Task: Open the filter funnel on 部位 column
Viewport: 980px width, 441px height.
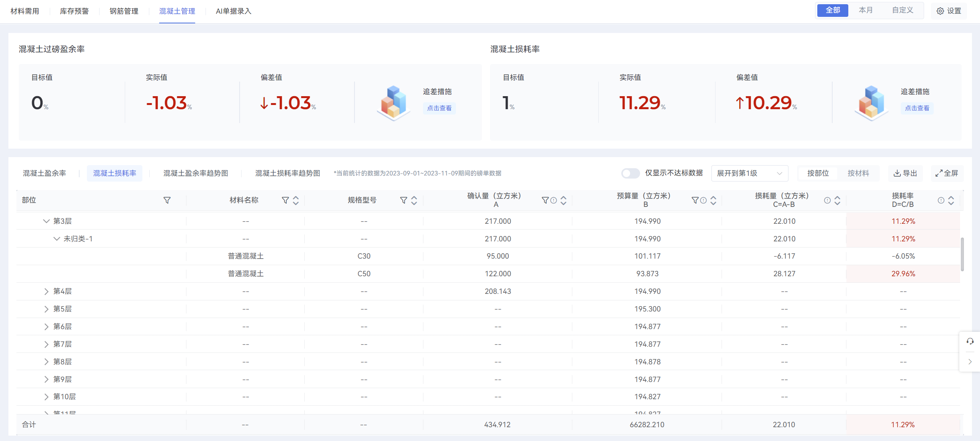Action: pos(167,200)
